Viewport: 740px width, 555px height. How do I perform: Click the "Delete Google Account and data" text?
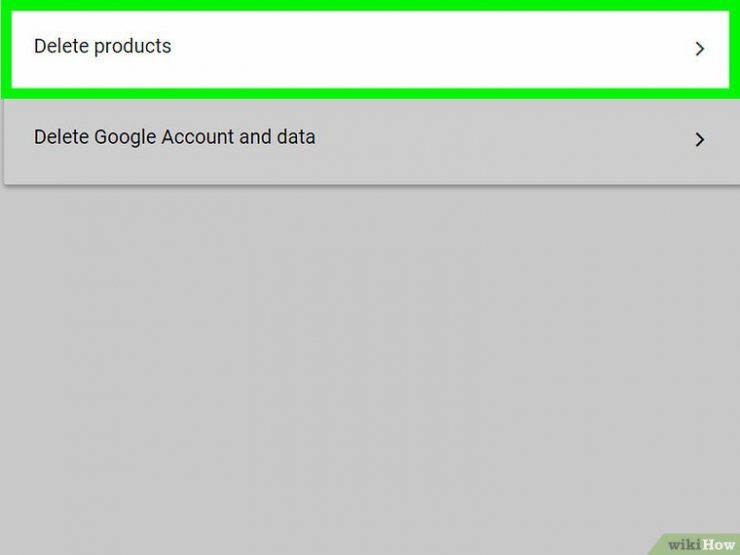[174, 137]
